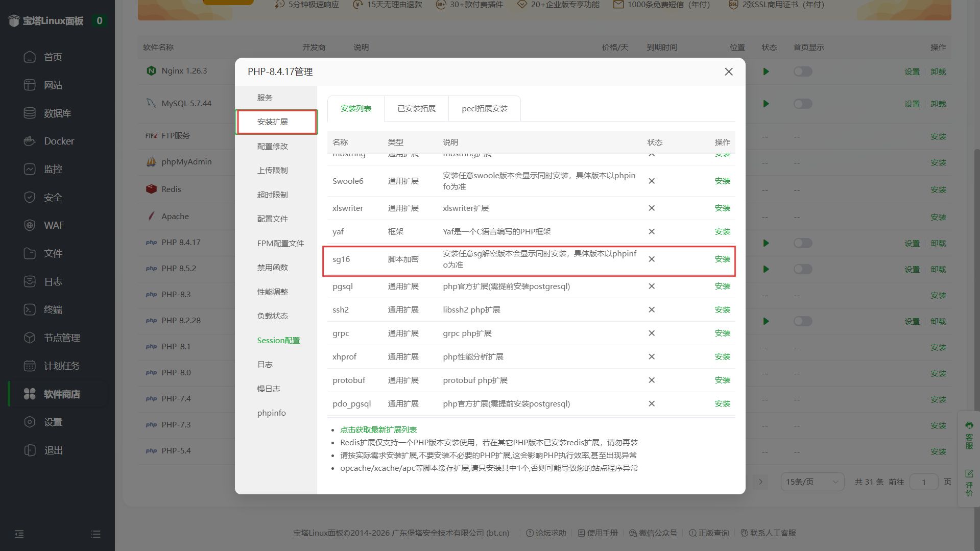Install the sg16 extension
Image resolution: width=980 pixels, height=551 pixels.
[x=722, y=259]
